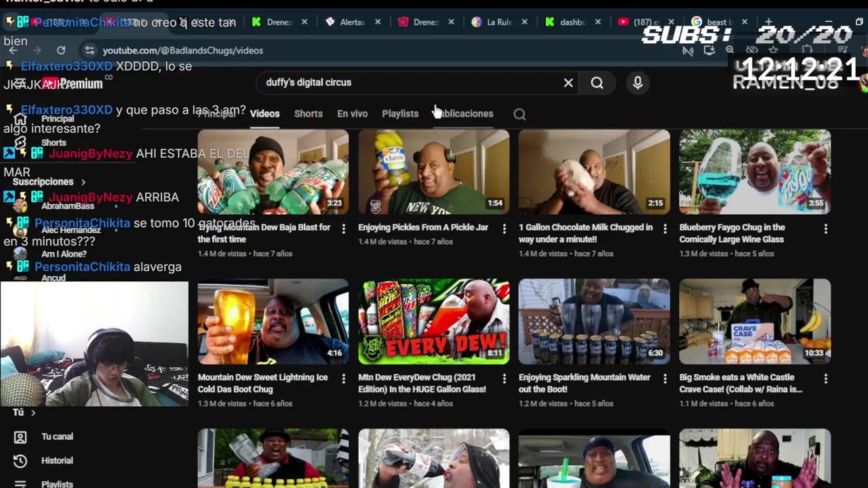This screenshot has width=868, height=488.
Task: Play the Blueberry Faygo wine glass thumbnail
Action: 755,172
